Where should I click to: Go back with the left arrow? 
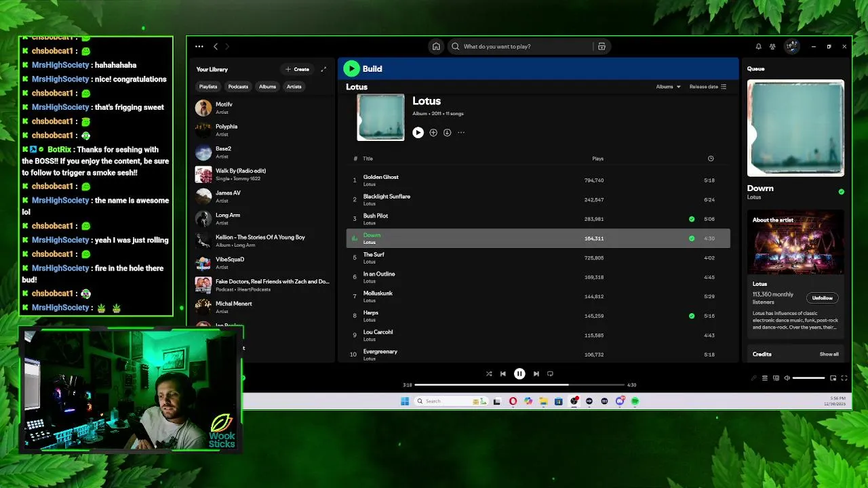point(216,47)
